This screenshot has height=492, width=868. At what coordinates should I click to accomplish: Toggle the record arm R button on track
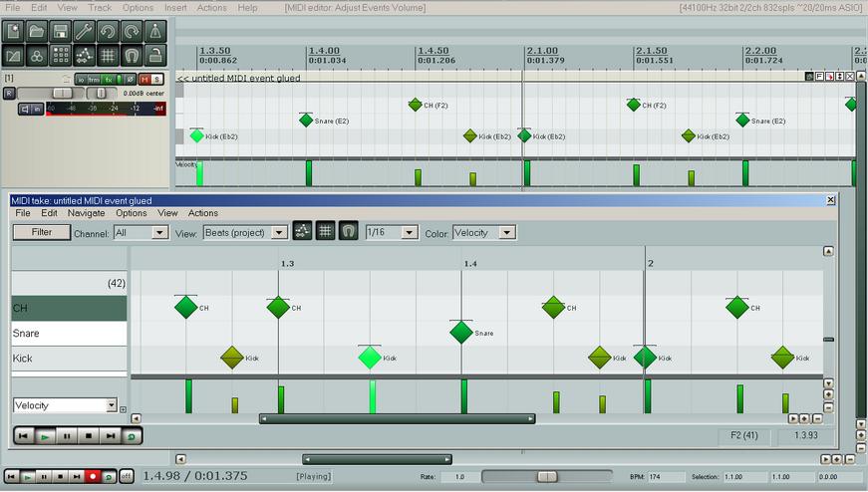click(x=9, y=94)
